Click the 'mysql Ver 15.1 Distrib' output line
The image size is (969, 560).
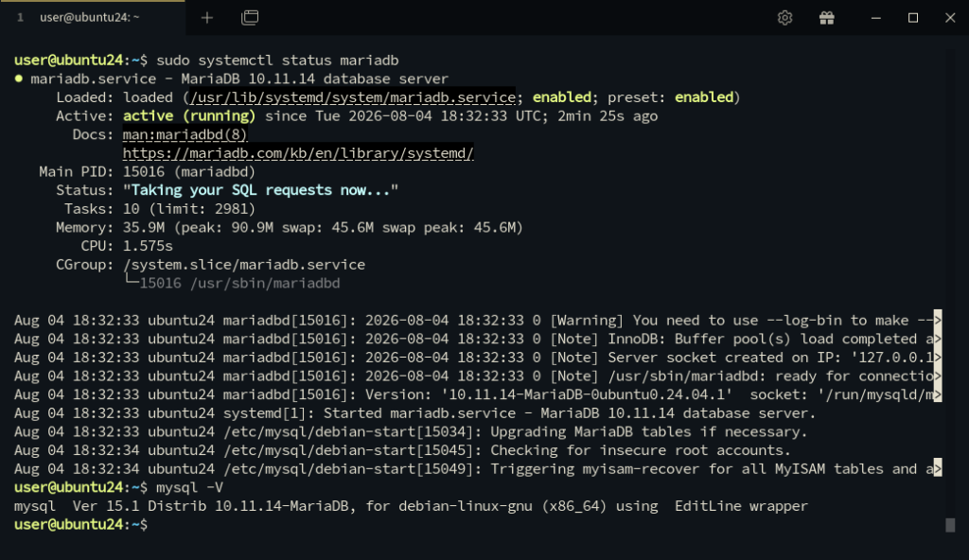pyautogui.click(x=411, y=505)
